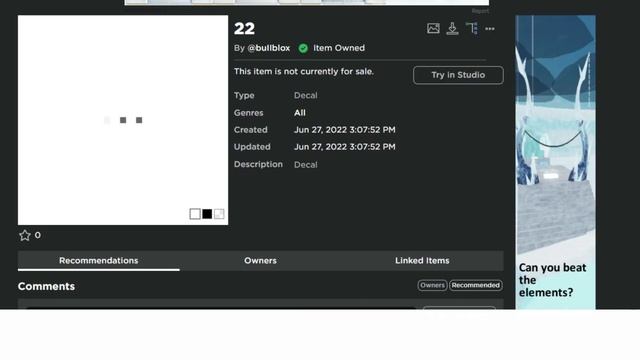640x360 pixels.
Task: Click the Can you beat the elements ad
Action: click(555, 162)
